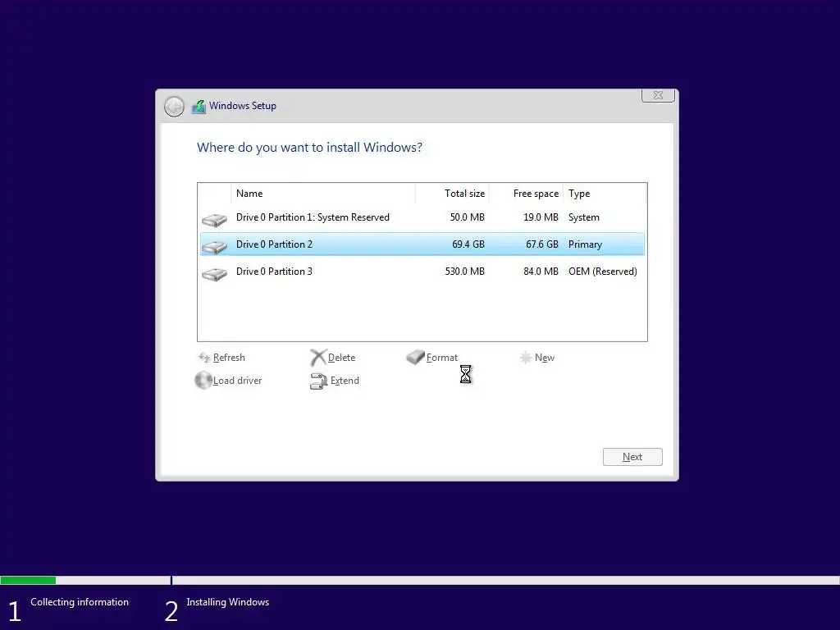Click the Delete X icon
The width and height of the screenshot is (840, 630).
(318, 358)
